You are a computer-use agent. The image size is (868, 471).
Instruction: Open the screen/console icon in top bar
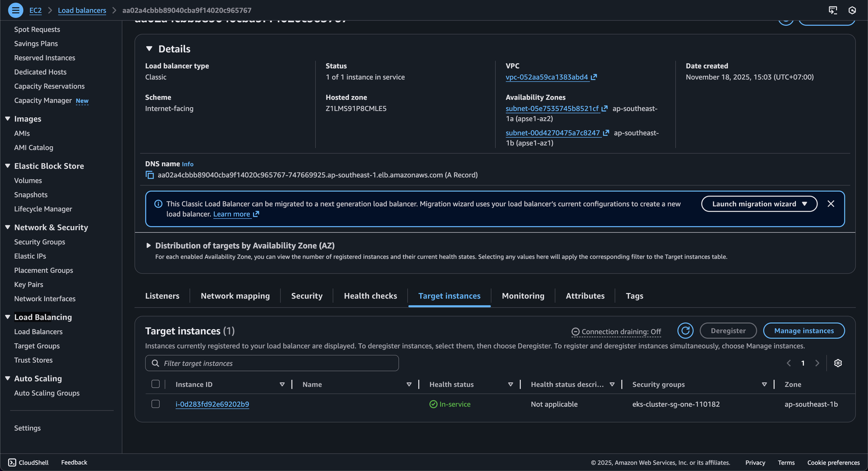(x=833, y=10)
